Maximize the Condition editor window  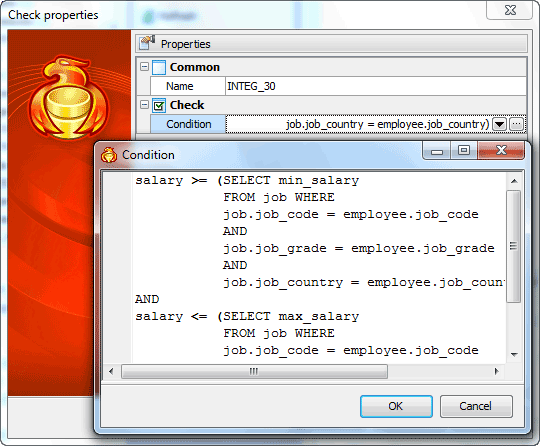point(464,151)
